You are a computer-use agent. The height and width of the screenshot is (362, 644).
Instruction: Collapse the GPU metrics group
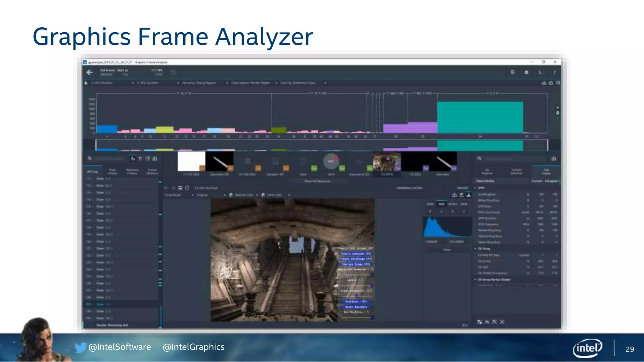[476, 188]
